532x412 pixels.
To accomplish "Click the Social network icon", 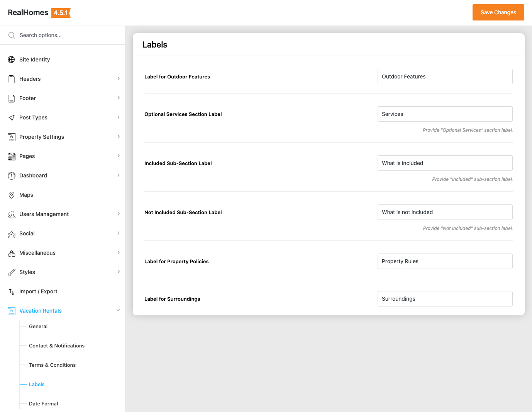I will 12,233.
